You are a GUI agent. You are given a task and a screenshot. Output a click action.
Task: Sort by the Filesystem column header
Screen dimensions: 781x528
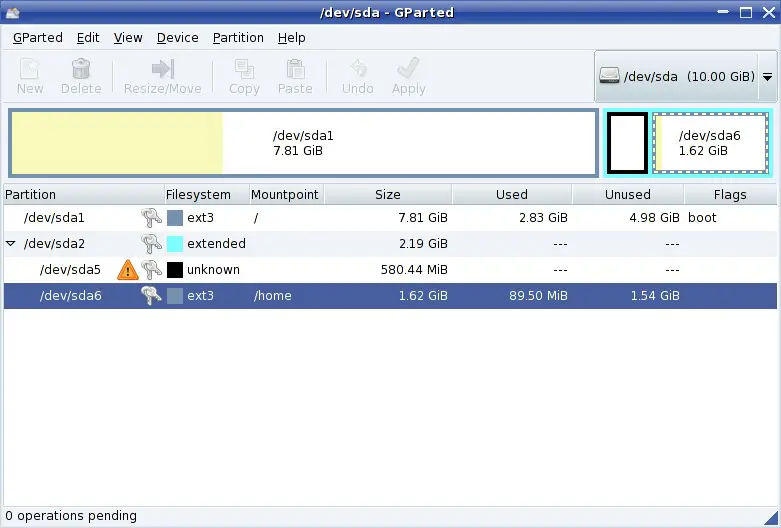click(207, 194)
